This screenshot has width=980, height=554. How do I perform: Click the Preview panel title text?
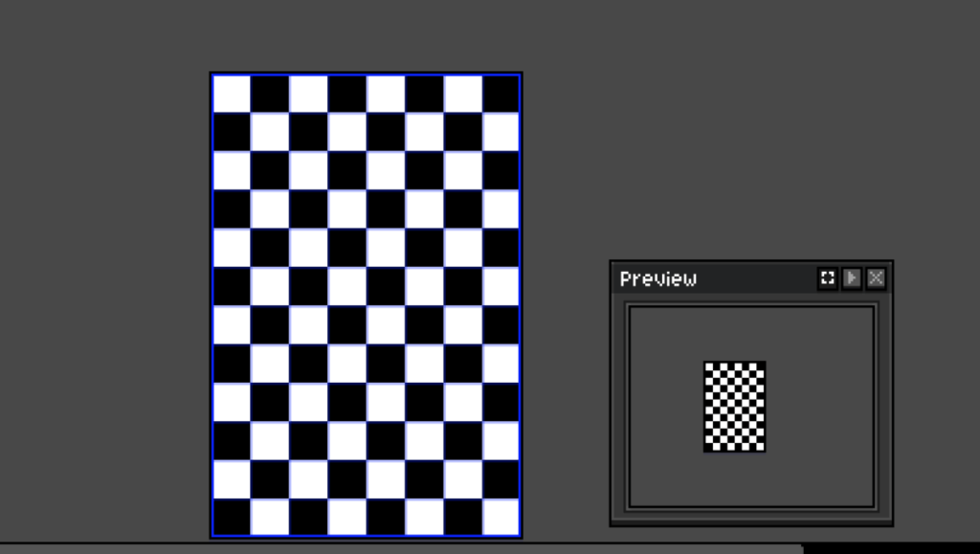pyautogui.click(x=658, y=278)
